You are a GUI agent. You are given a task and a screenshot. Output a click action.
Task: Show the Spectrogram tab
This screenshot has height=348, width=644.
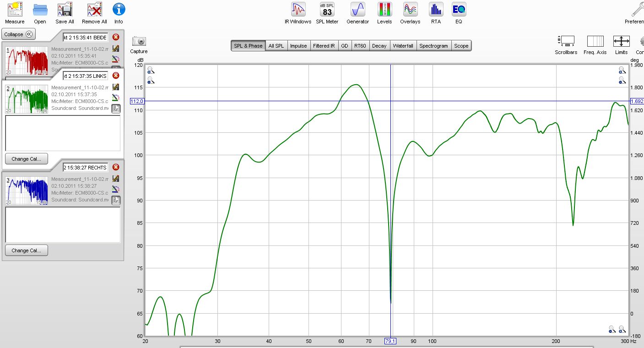point(433,46)
